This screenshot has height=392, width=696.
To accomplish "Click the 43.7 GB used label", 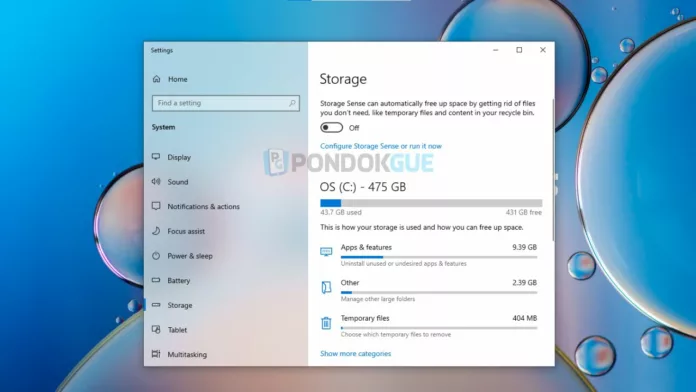I will 341,212.
